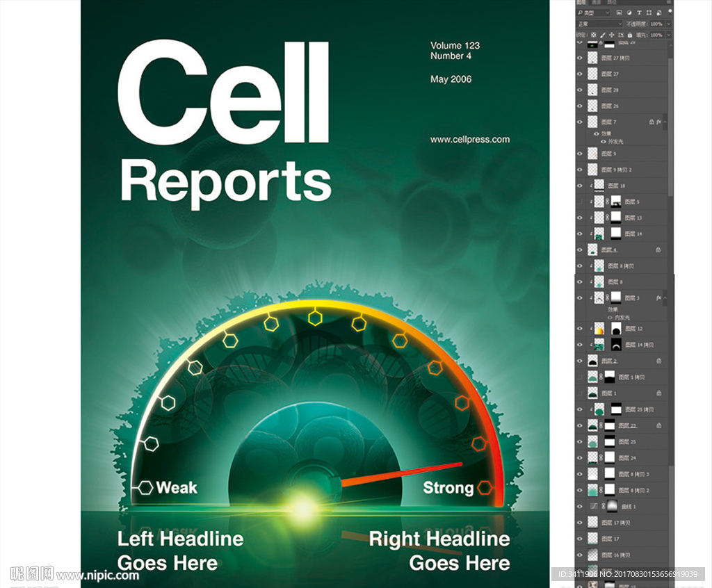Select layer 图层 8 拷贝

pos(622,266)
